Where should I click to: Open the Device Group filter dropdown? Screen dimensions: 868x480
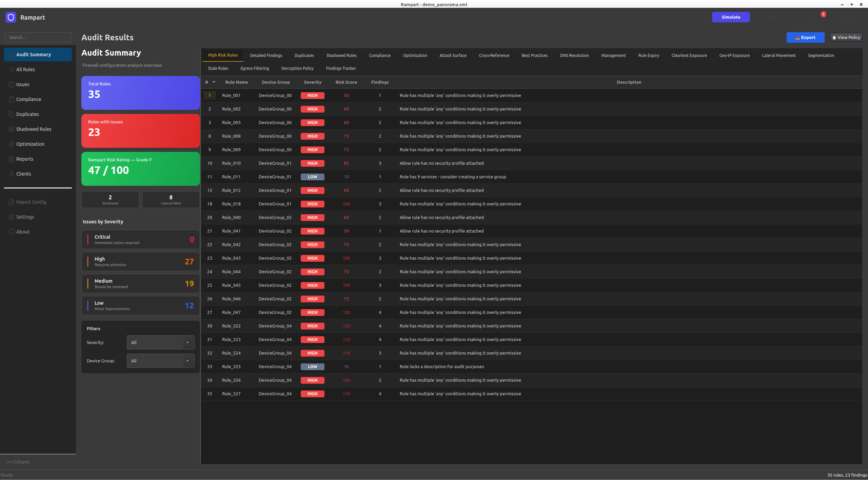[160, 361]
